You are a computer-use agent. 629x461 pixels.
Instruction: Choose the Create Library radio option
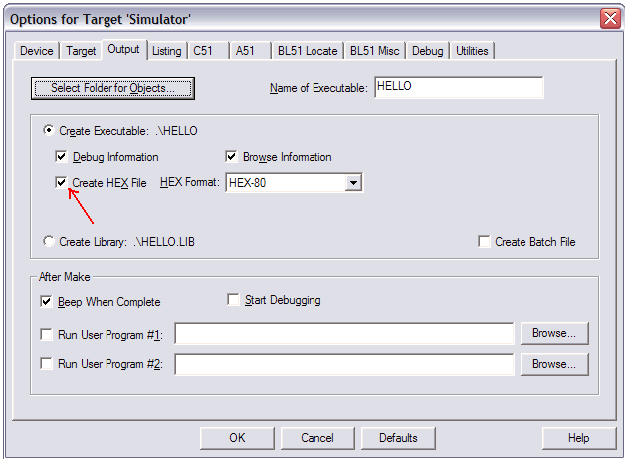coord(49,241)
